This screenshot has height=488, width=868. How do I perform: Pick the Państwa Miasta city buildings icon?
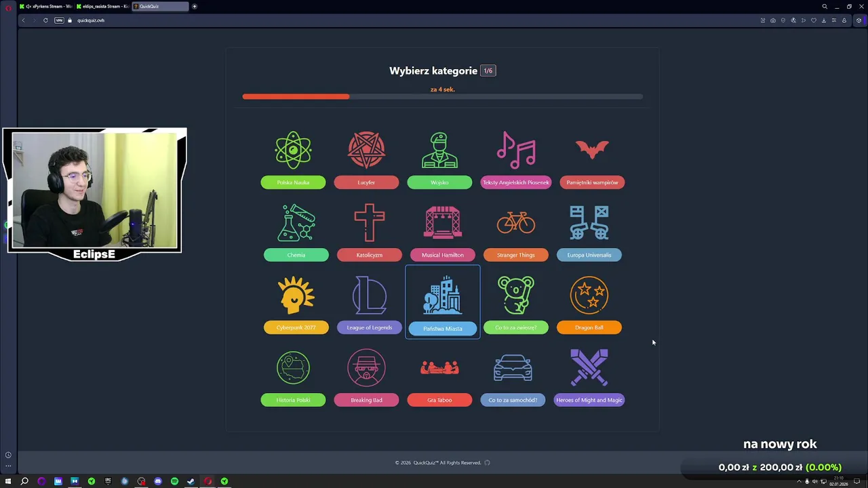(443, 296)
